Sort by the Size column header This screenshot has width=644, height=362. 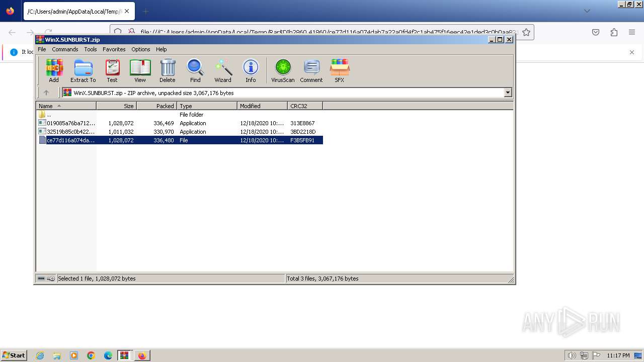(116, 106)
